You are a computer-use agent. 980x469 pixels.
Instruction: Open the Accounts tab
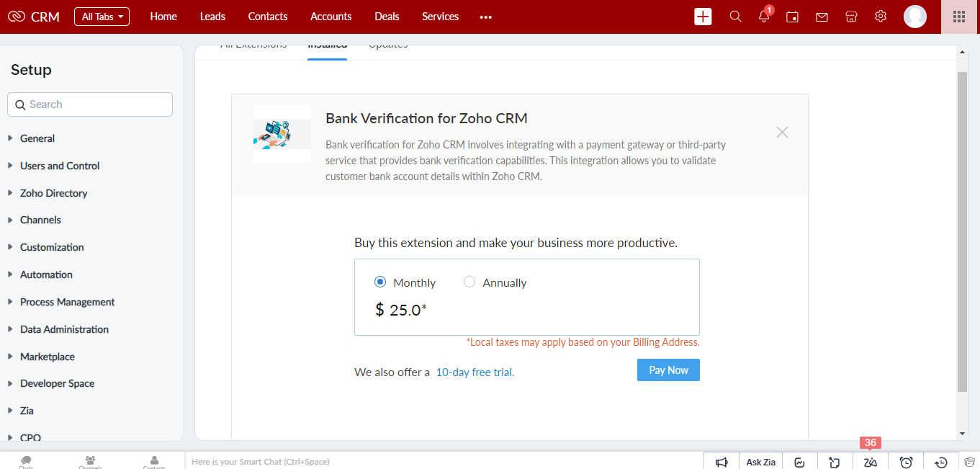click(331, 17)
